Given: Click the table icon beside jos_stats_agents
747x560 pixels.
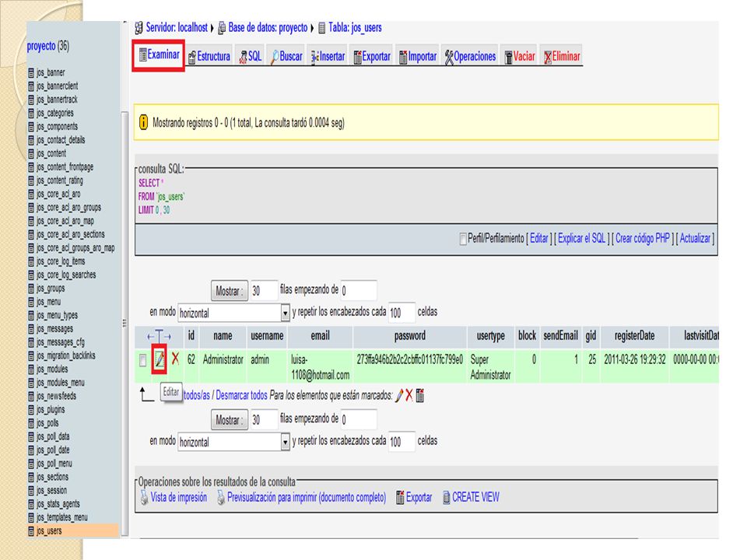Looking at the screenshot, I should click(x=31, y=504).
